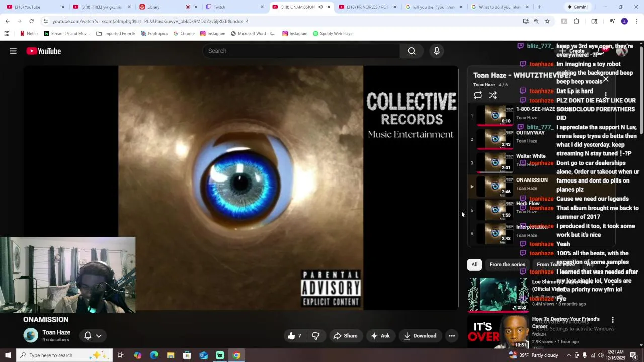The height and width of the screenshot is (362, 644).
Task: Toggle notification bell for Toan Haze
Action: click(88, 336)
